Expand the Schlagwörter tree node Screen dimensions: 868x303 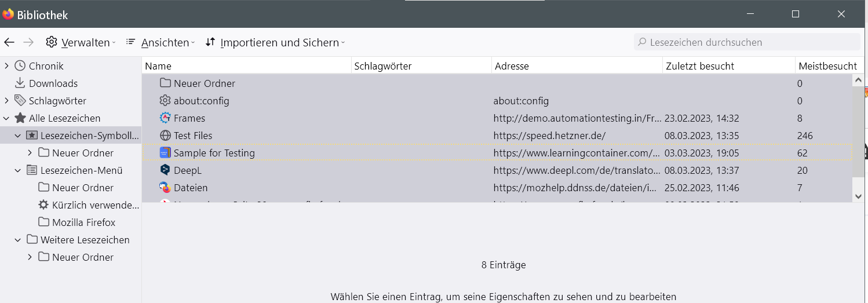point(6,101)
